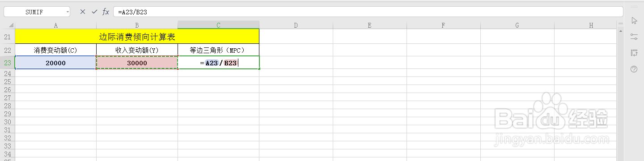Image resolution: width=644 pixels, height=161 pixels.
Task: Select column H header
Action: point(591,25)
